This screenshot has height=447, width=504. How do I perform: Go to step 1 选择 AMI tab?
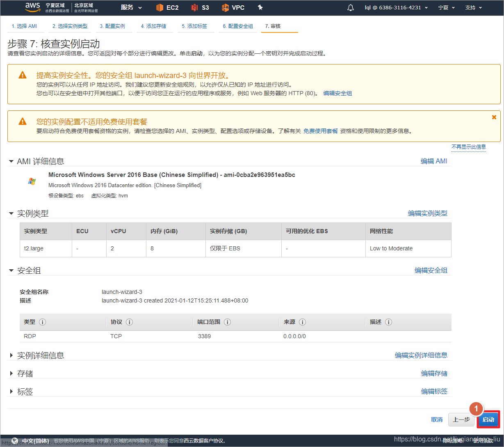pyautogui.click(x=24, y=26)
